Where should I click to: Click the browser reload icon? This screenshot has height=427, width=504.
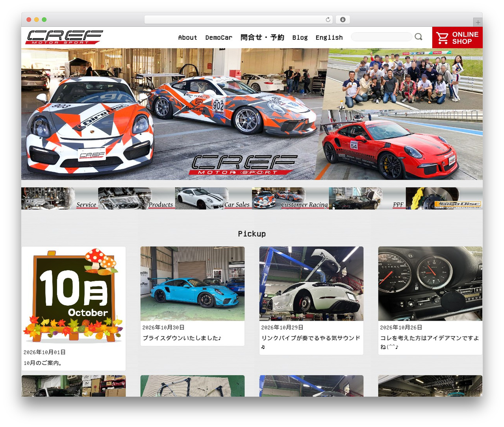pos(328,20)
